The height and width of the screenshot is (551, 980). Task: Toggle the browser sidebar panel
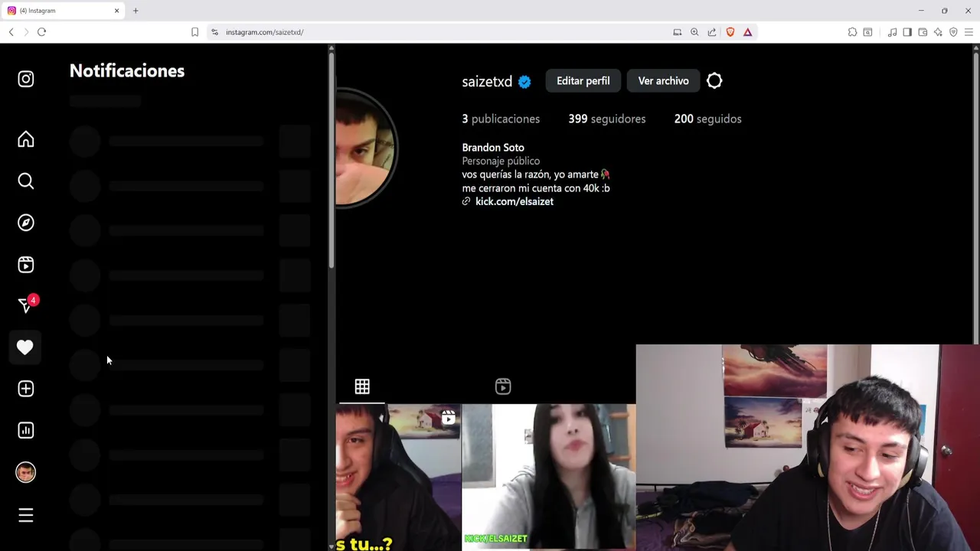pos(907,32)
